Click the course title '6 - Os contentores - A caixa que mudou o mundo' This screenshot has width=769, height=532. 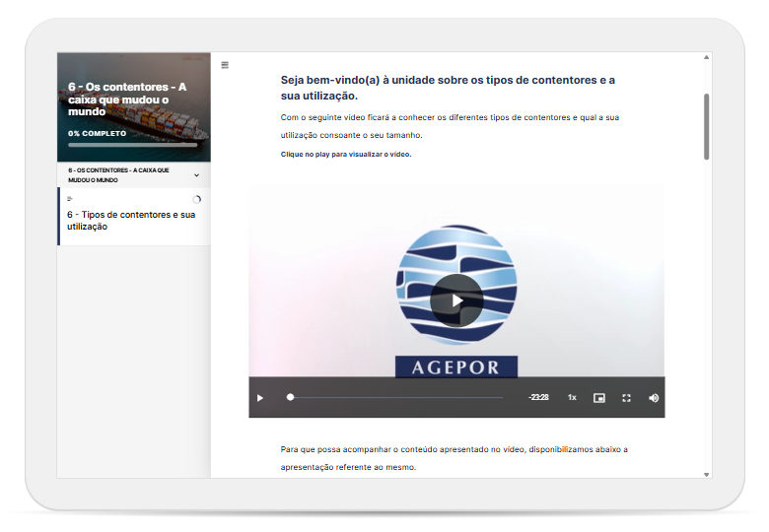point(127,100)
